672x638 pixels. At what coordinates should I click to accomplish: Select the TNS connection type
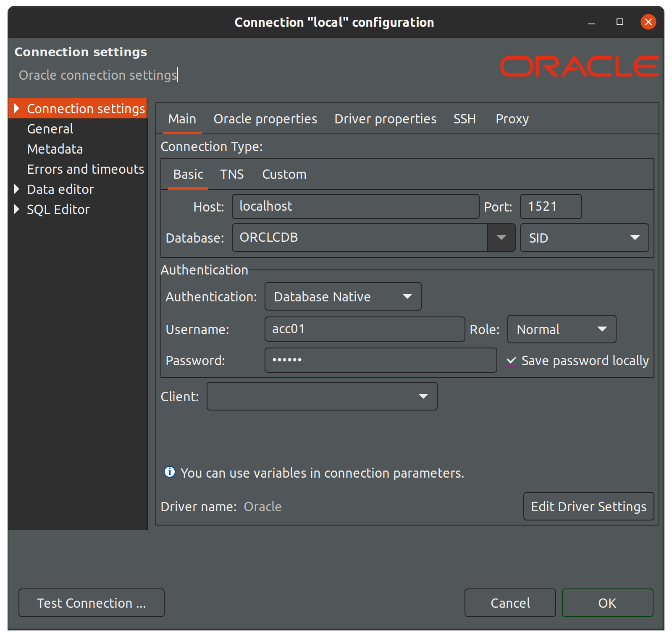(231, 174)
